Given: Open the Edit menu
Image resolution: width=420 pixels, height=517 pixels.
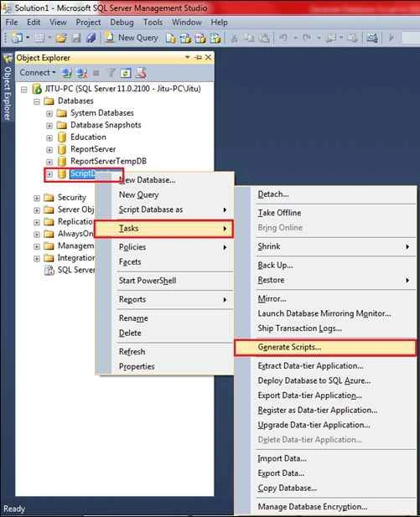Looking at the screenshot, I should (34, 23).
